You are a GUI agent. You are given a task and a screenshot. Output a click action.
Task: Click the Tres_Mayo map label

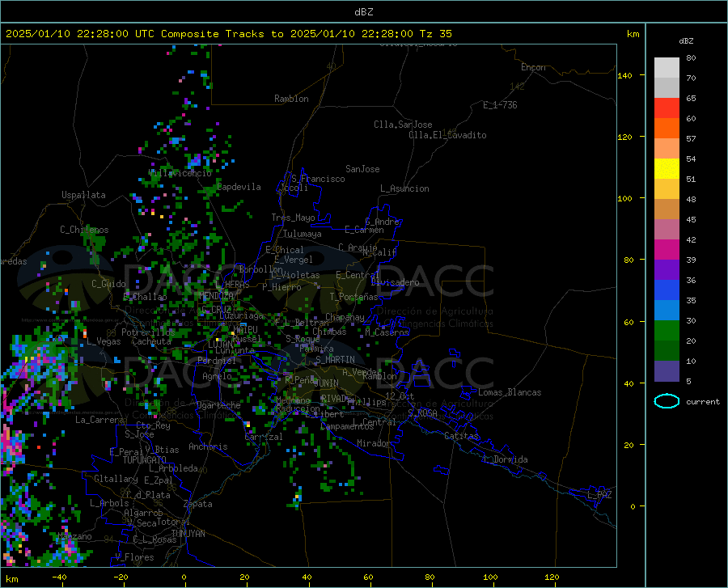[293, 218]
